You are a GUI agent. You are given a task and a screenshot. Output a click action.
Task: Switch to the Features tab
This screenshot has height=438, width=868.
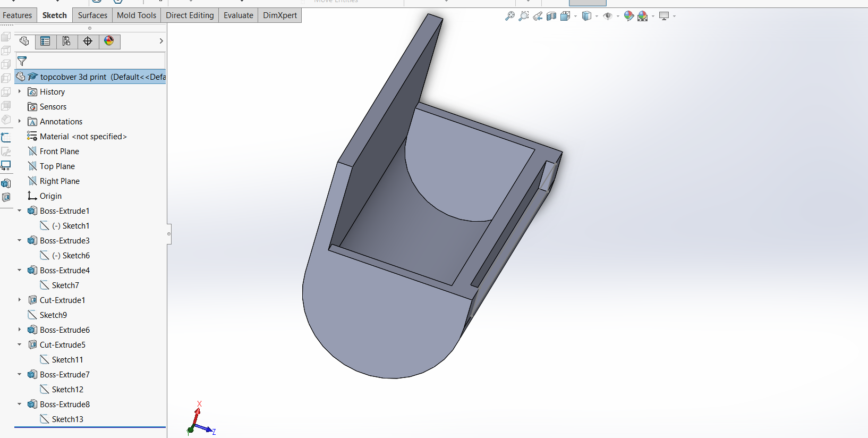[x=18, y=15]
